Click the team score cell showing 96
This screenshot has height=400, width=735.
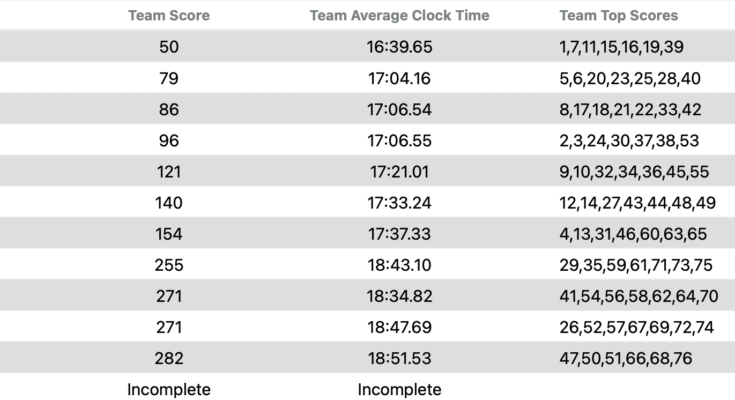click(x=169, y=140)
